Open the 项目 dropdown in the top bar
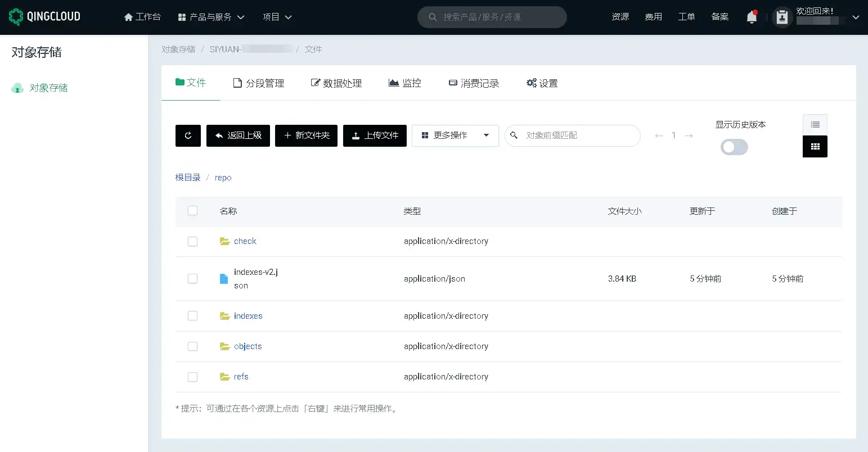Screen dimensions: 868x452 click(277, 17)
